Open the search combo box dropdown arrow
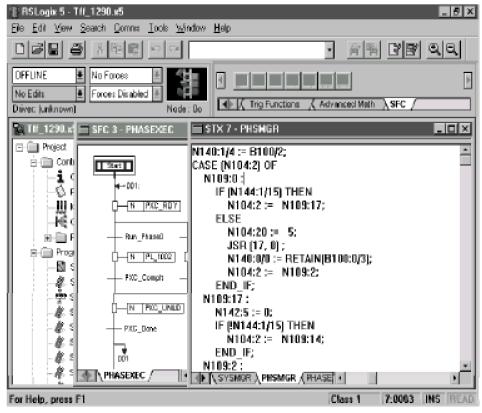The width and height of the screenshot is (482, 413). click(x=329, y=50)
